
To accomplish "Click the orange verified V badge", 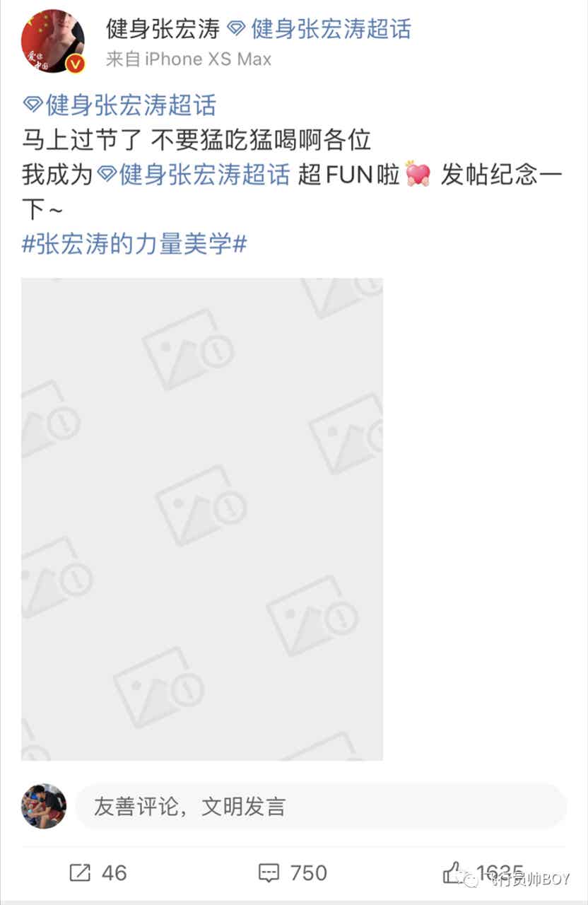I will (75, 64).
